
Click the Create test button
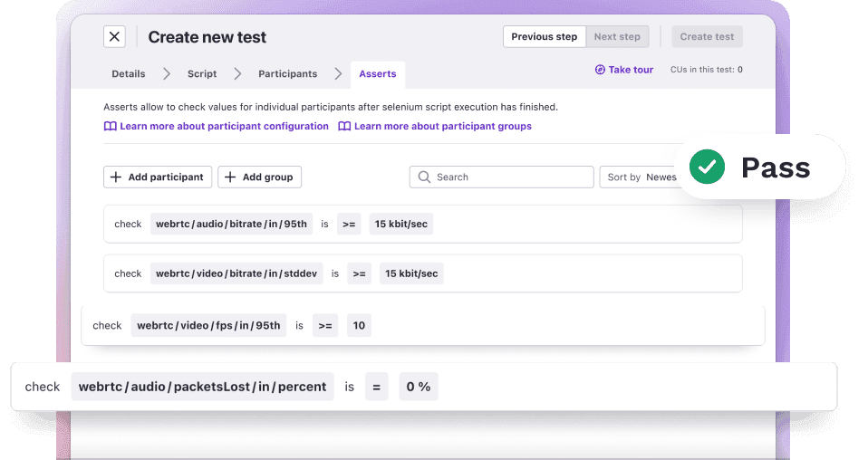pyautogui.click(x=707, y=36)
